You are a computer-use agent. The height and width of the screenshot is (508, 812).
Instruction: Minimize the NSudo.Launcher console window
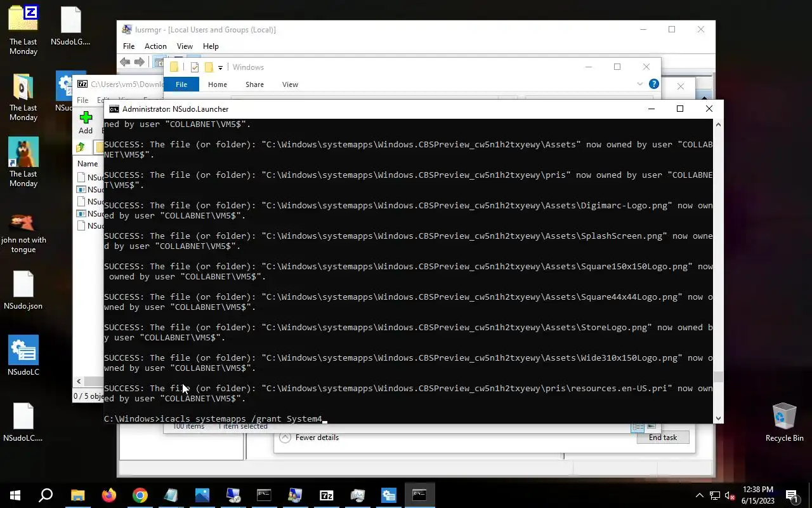[x=651, y=109]
